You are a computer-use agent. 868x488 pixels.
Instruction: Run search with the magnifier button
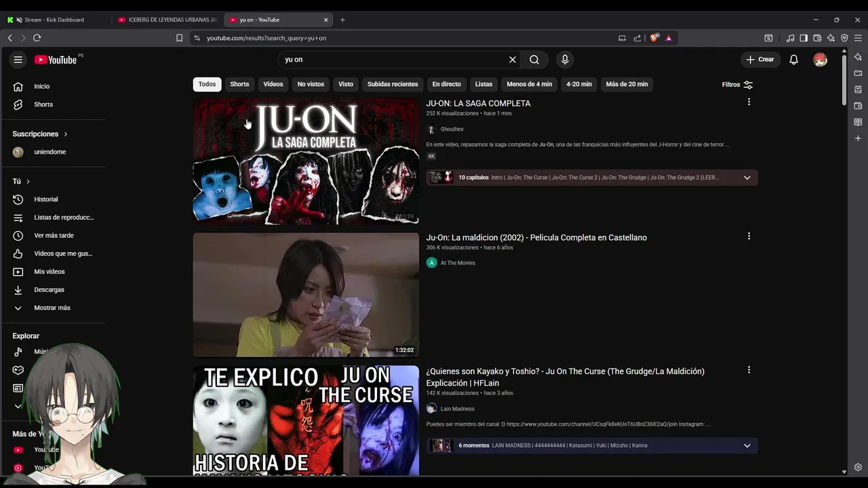(x=534, y=60)
